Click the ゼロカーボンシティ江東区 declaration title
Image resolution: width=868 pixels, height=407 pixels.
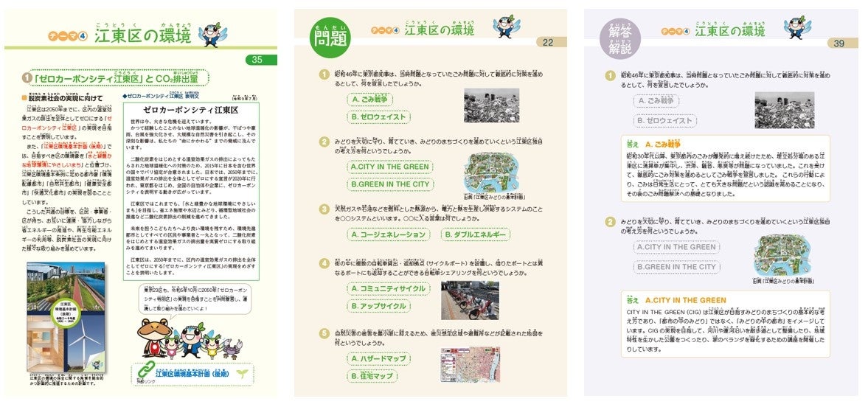coord(190,110)
